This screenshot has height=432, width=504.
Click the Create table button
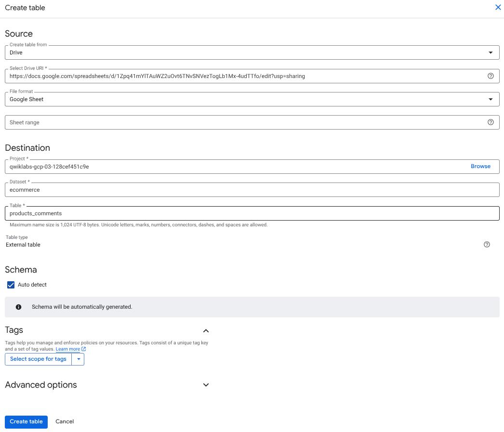[26, 421]
